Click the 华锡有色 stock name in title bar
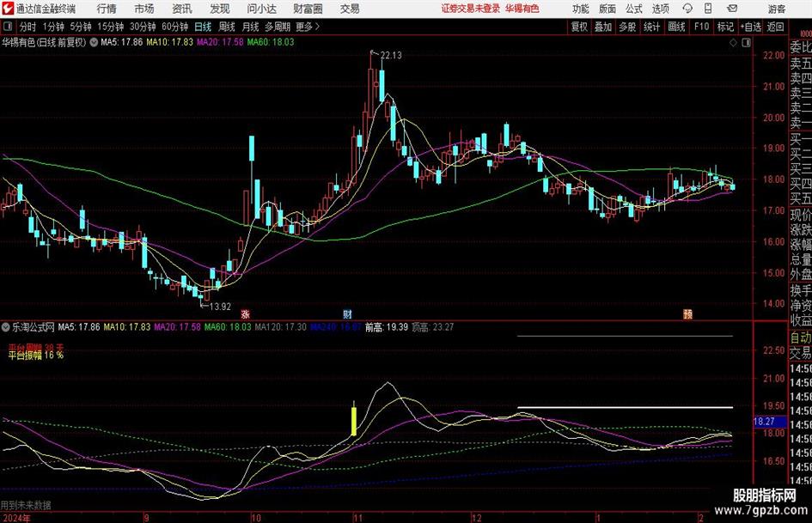Screen dimensions: 812x523 click(522, 9)
